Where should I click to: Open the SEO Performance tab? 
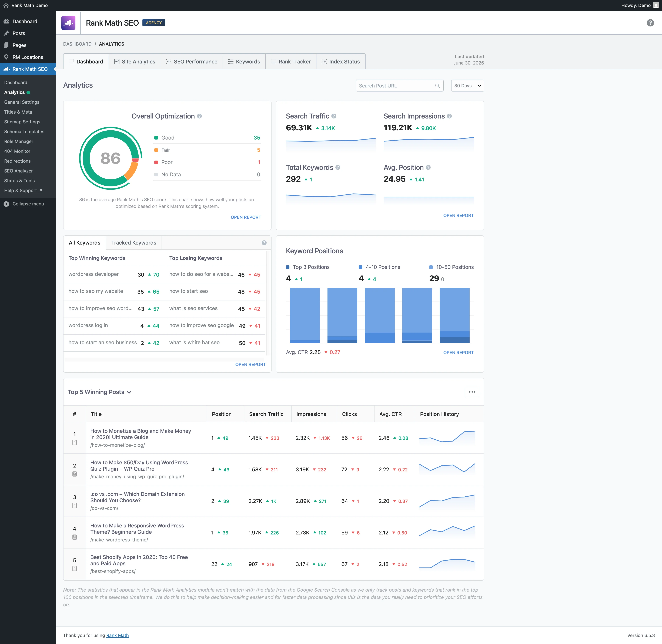click(x=192, y=62)
